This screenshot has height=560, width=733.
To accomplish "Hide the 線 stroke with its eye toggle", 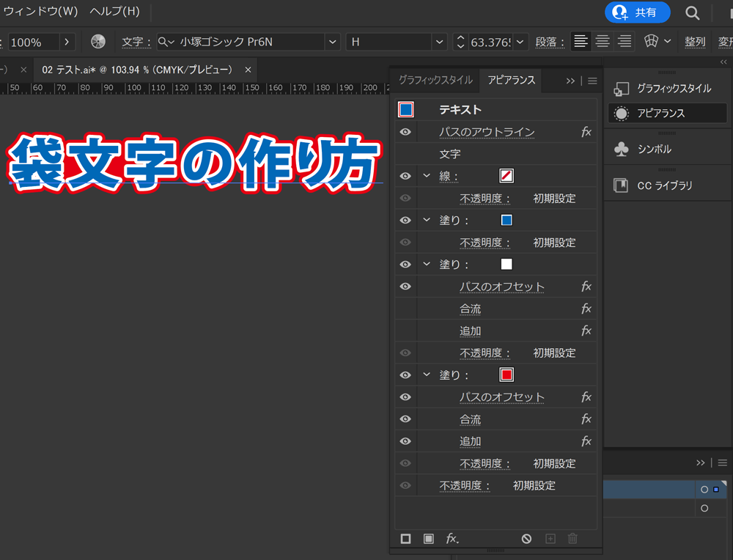I will [405, 176].
